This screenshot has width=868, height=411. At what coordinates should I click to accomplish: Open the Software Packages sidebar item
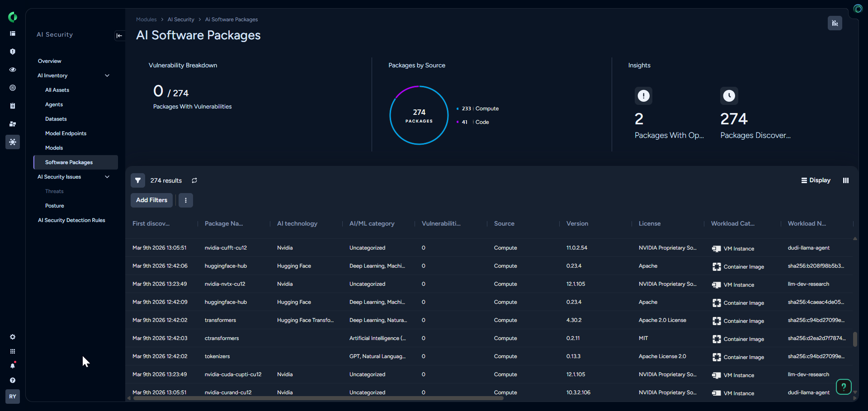[69, 162]
